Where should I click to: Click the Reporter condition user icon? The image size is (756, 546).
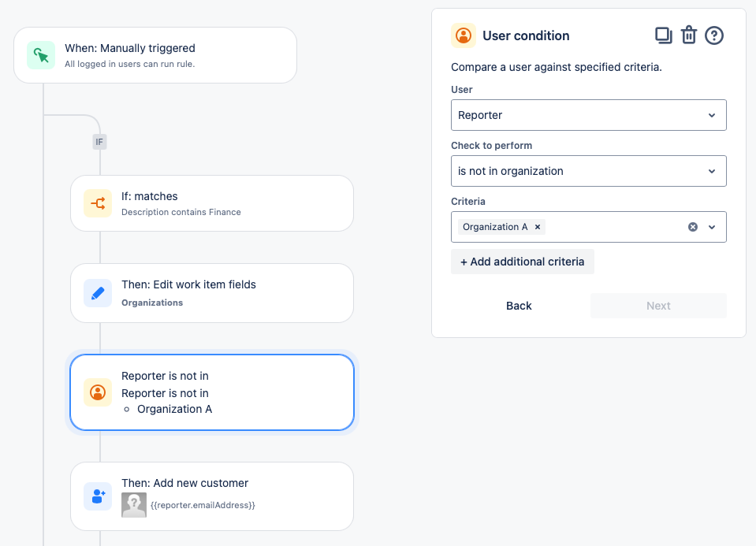(x=98, y=392)
